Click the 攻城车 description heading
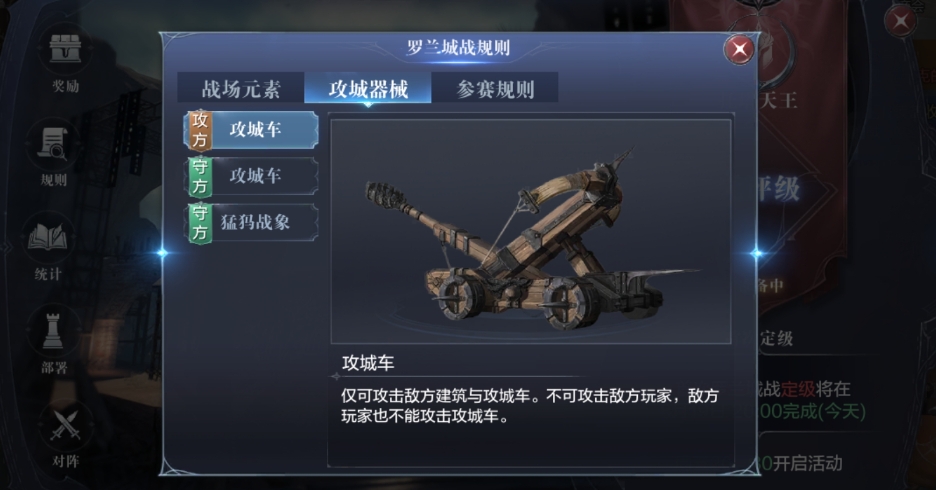 (368, 363)
